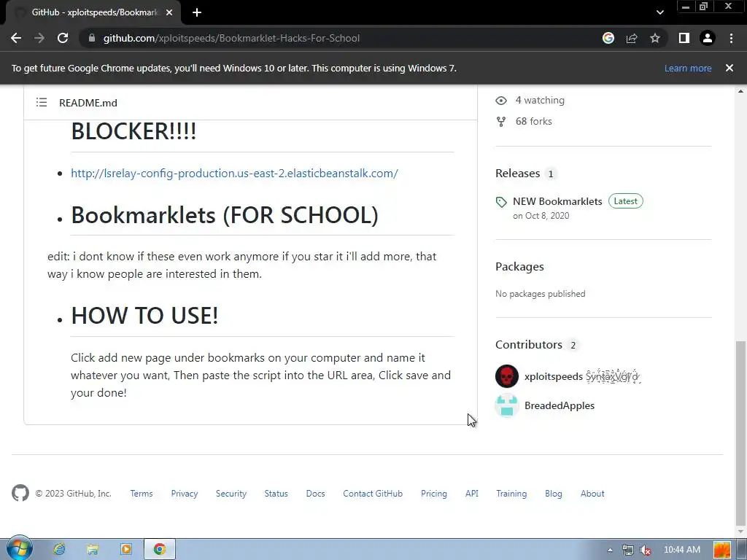Open the Contributors section link
747x560 pixels.
click(529, 345)
